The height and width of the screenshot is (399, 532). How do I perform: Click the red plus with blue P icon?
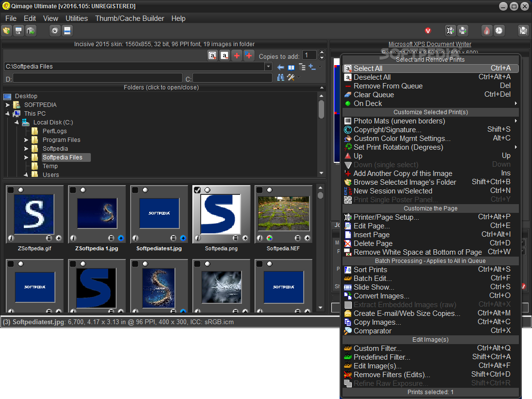249,55
